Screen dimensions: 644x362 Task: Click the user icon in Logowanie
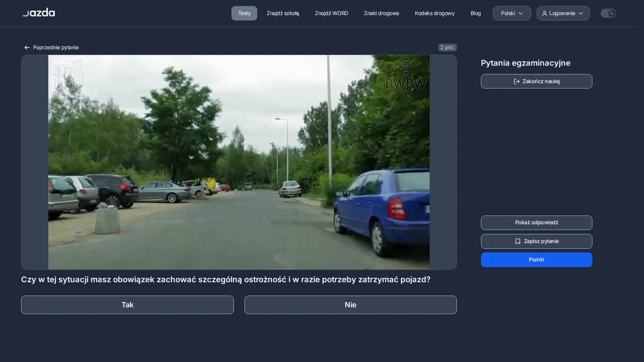click(x=545, y=13)
